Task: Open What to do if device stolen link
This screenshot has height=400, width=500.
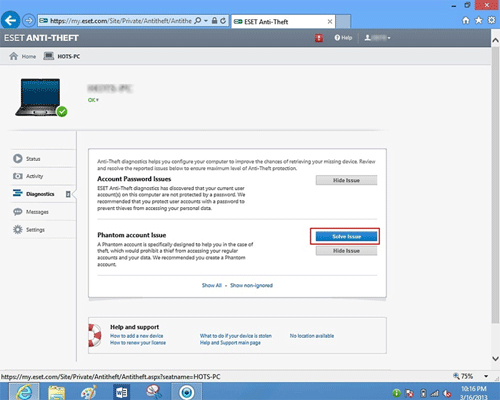Action: tap(236, 336)
